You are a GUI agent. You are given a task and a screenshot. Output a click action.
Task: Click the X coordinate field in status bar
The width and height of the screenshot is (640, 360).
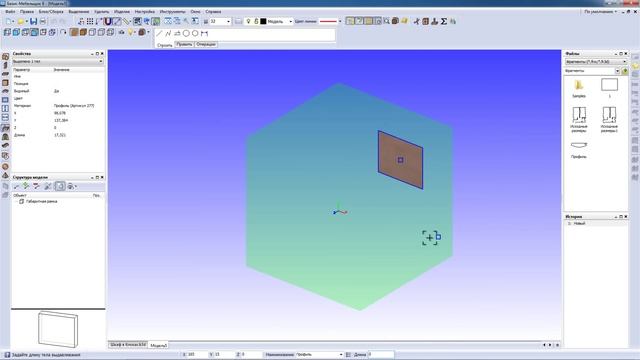(198, 354)
